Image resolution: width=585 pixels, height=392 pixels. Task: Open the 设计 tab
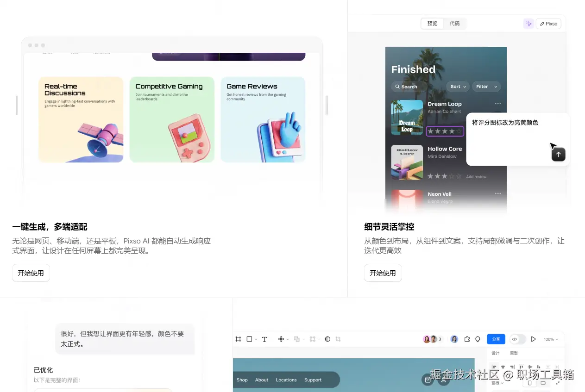click(x=495, y=353)
